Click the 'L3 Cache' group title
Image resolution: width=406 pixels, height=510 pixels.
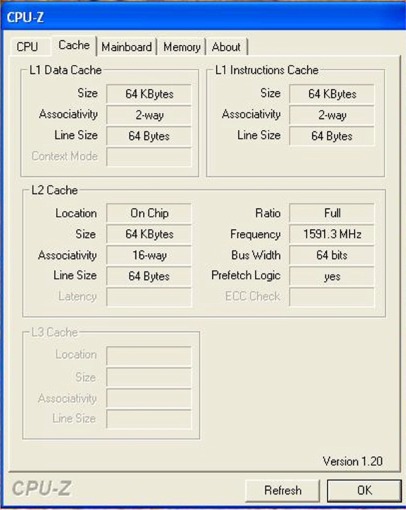54,332
